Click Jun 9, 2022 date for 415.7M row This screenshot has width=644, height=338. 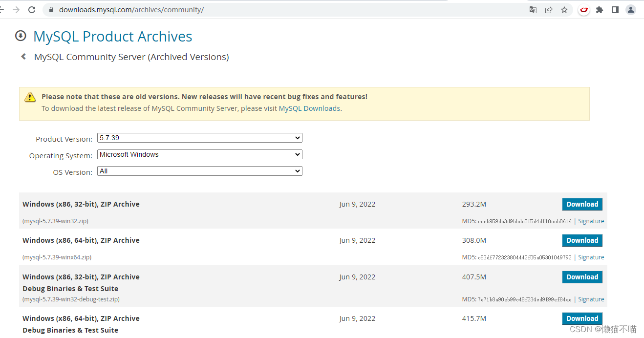[357, 318]
